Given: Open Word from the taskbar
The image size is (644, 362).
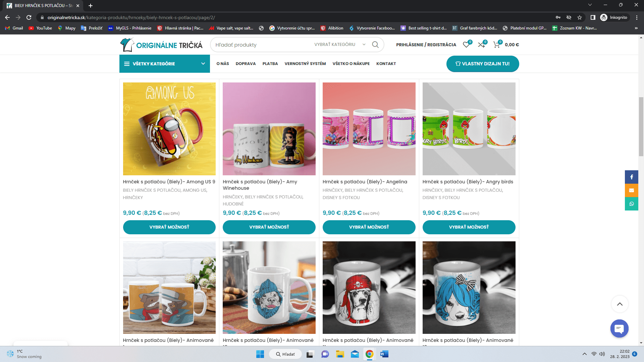Looking at the screenshot, I should [384, 354].
